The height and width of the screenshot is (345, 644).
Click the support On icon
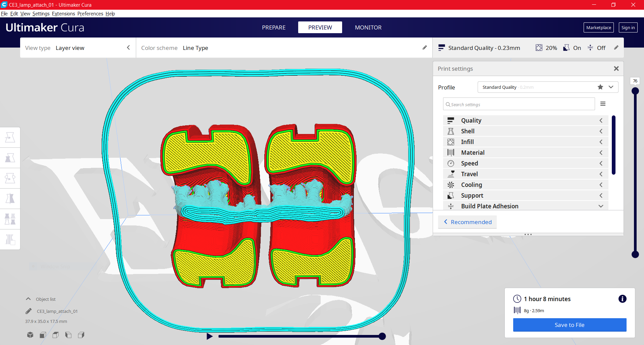(566, 48)
